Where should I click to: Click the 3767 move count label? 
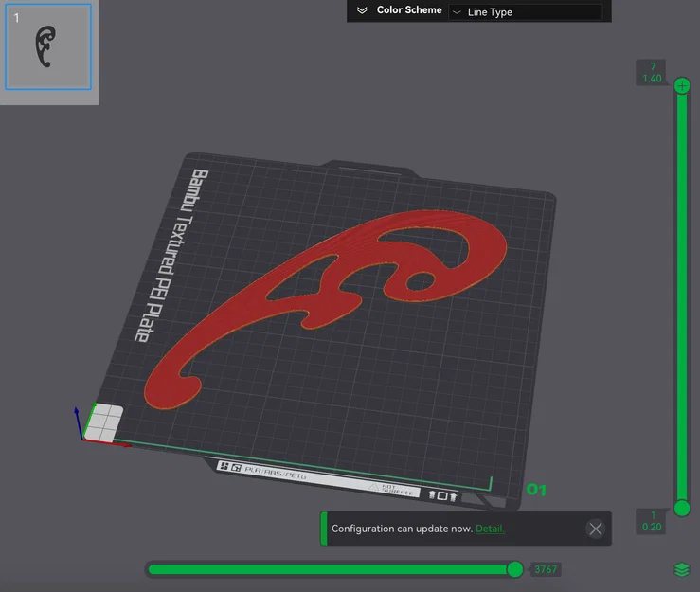pyautogui.click(x=546, y=569)
